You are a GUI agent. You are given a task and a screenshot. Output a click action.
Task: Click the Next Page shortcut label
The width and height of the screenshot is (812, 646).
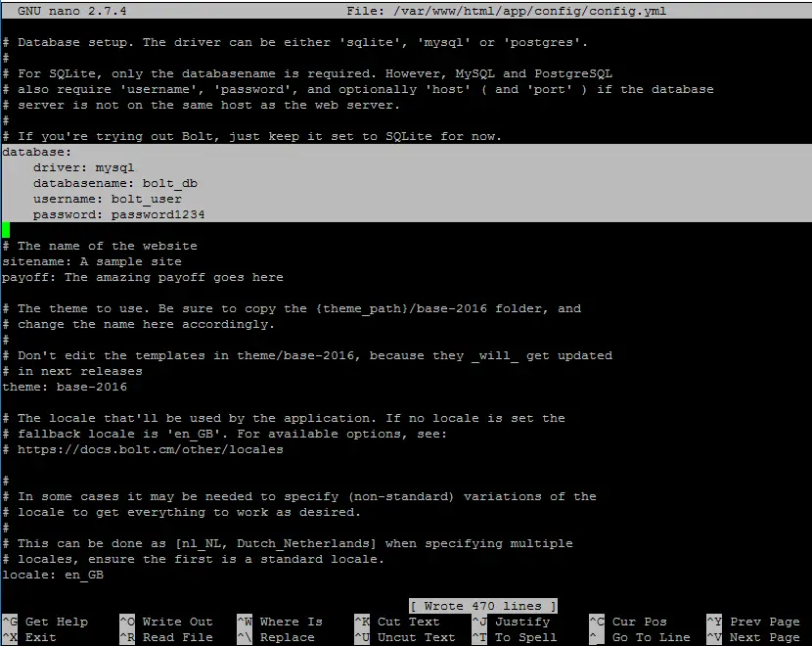click(x=764, y=637)
